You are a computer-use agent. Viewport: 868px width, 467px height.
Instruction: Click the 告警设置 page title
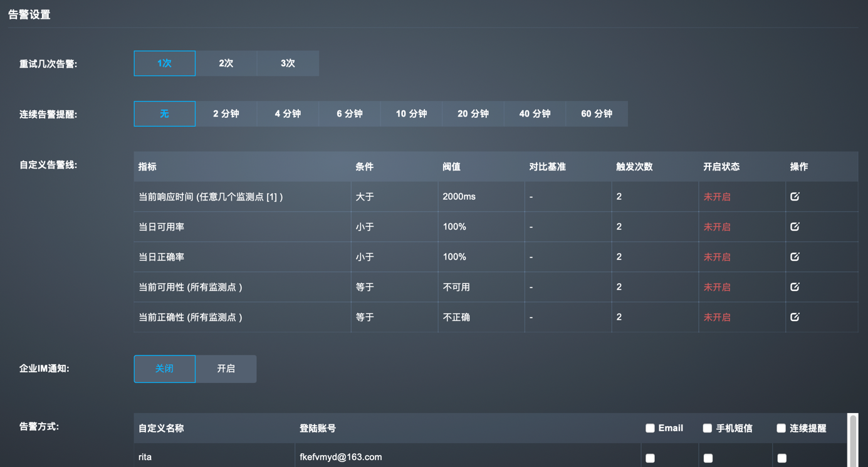[29, 14]
